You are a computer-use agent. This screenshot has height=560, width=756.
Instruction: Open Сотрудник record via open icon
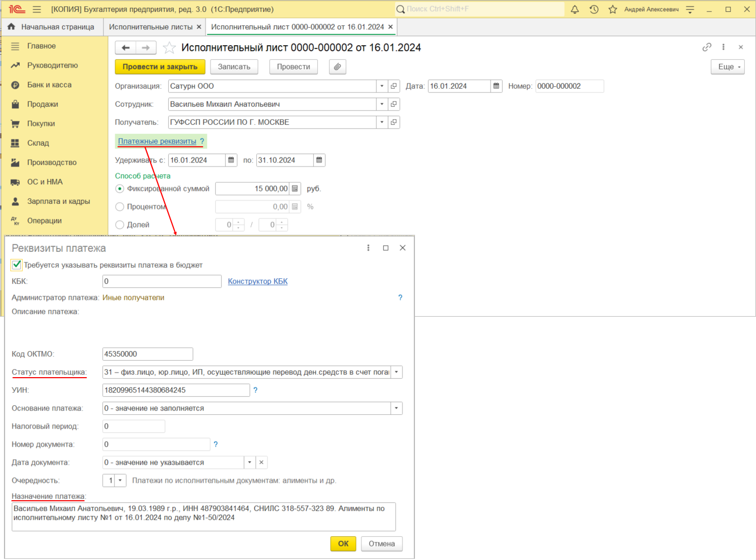pos(394,104)
